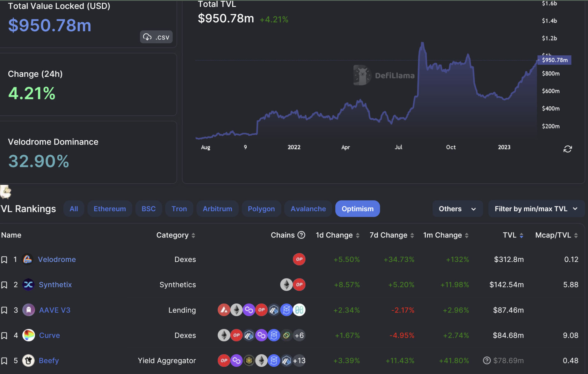Screen dimensions: 588x374
Task: Bookmark the Velodrome protocol row
Action: pyautogui.click(x=4, y=260)
